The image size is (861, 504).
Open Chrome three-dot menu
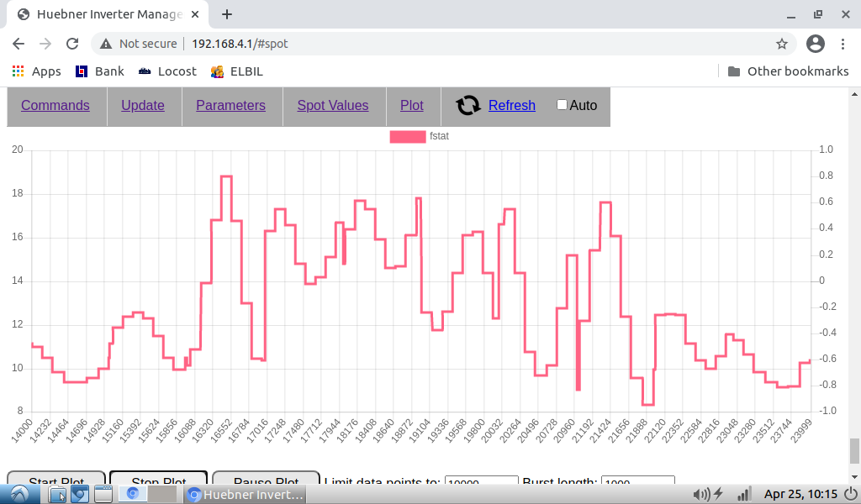843,44
